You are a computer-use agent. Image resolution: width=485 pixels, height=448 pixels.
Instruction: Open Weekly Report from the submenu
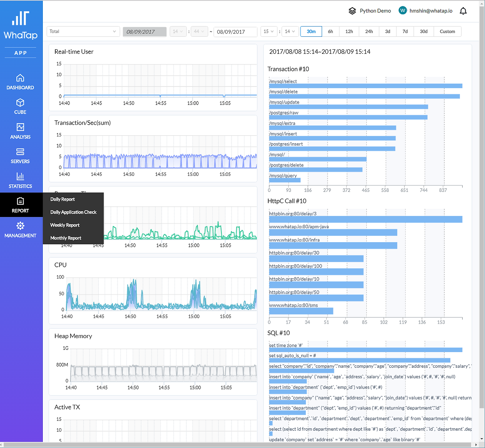[65, 225]
